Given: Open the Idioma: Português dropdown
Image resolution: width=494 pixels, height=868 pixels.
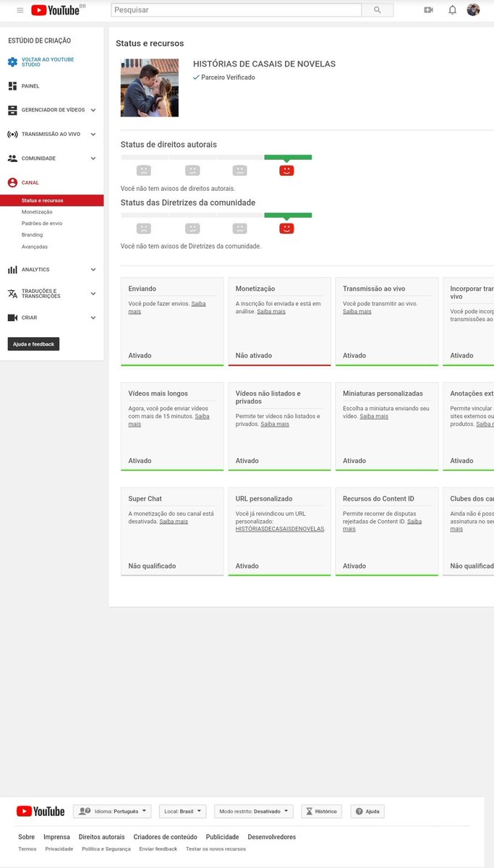Looking at the screenshot, I should click(112, 812).
